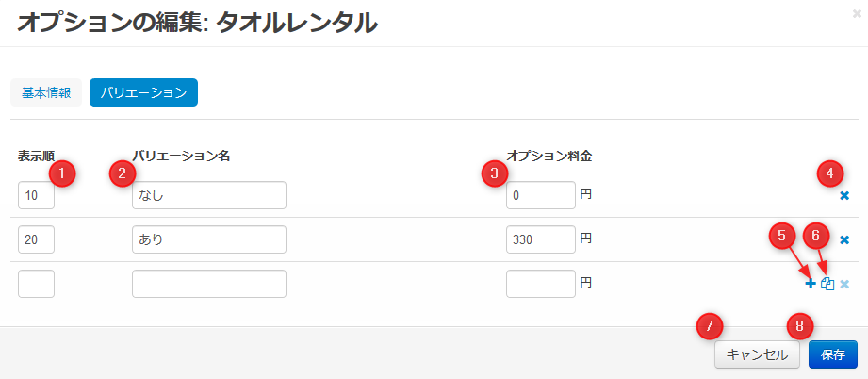
Task: Focus the display order field containing 10
Action: (x=36, y=196)
